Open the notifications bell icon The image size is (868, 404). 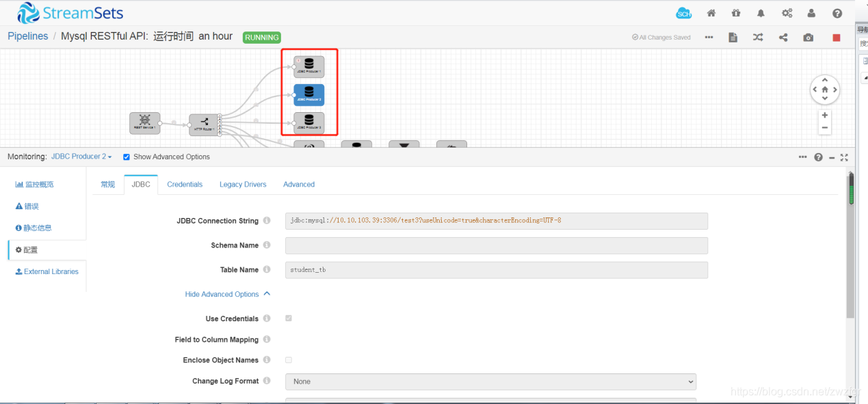pos(761,13)
